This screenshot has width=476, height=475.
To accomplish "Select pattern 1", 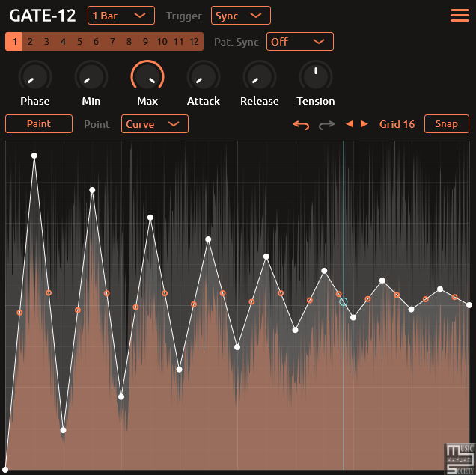I will click(x=13, y=42).
